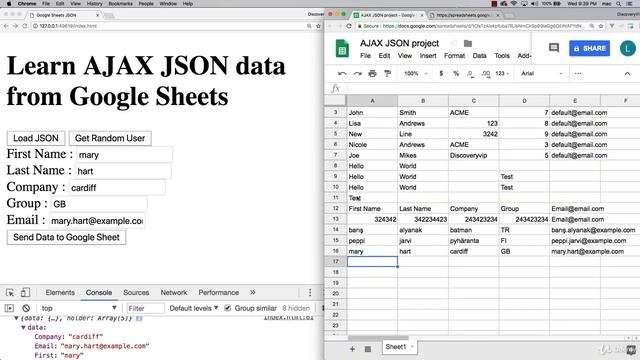Toggle DevTools device toolbar icon
The image size is (640, 360).
(x=25, y=293)
